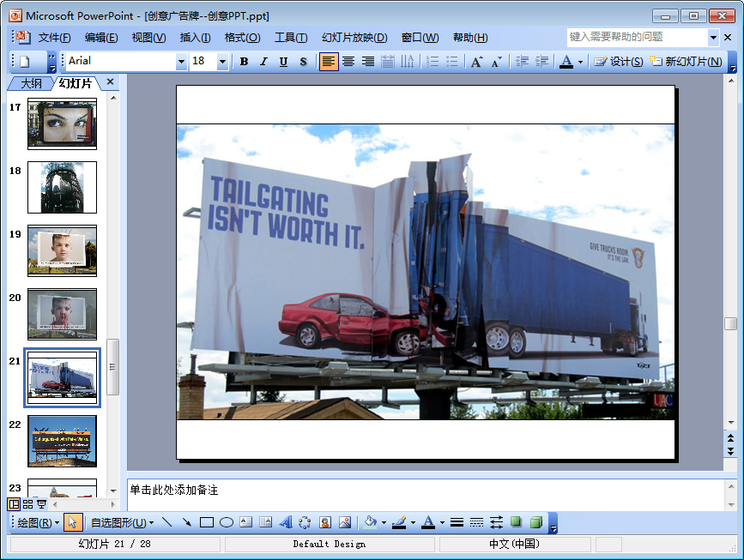This screenshot has height=560, width=744.
Task: Insert WordArt from the drawing toolbar
Action: click(x=286, y=522)
